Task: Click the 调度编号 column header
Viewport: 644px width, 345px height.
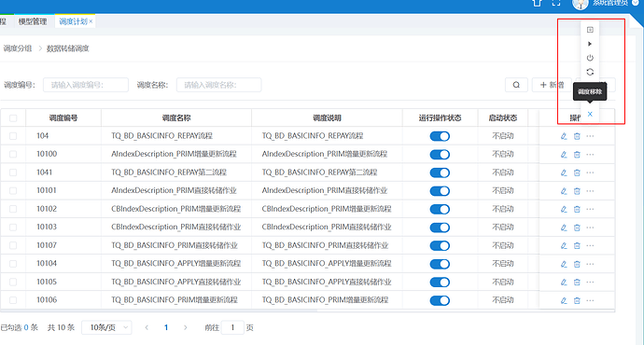Action: coord(63,118)
